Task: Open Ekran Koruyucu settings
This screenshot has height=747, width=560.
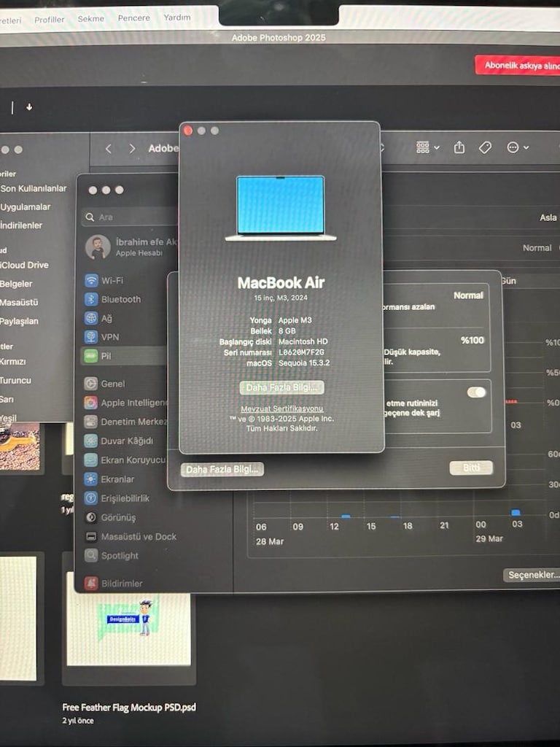Action: point(125,460)
